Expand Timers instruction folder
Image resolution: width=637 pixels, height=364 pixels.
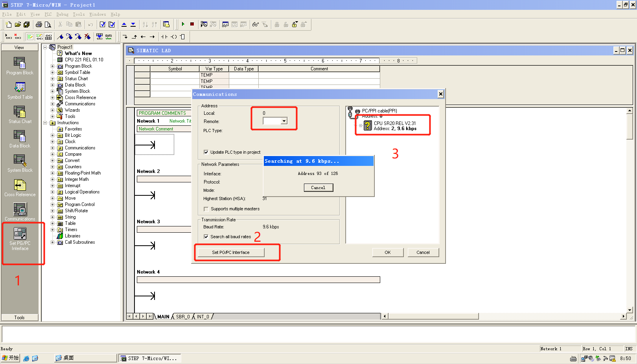tap(52, 230)
